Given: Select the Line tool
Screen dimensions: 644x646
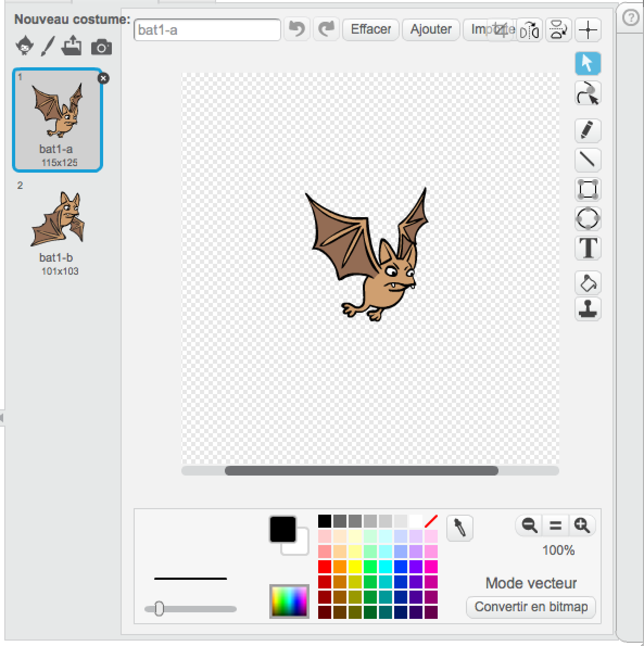Looking at the screenshot, I should click(x=588, y=160).
